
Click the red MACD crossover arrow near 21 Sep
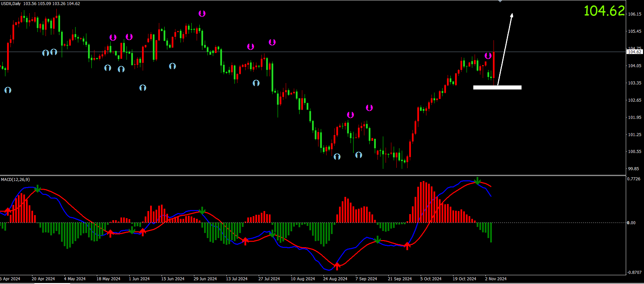407,246
